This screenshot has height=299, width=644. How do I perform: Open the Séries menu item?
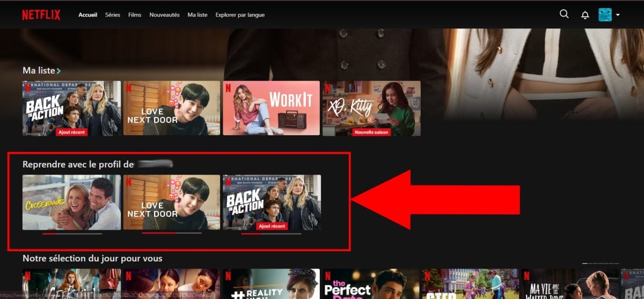pos(113,15)
